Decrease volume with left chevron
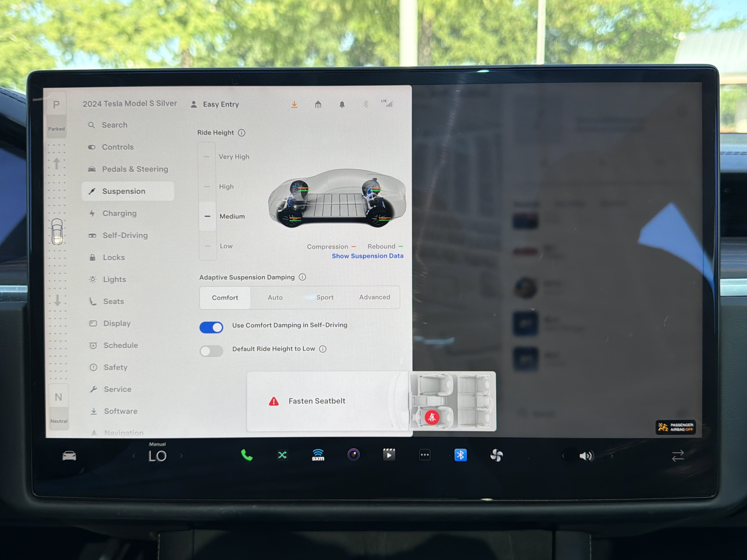Screen dimensions: 747x560 pos(563,456)
